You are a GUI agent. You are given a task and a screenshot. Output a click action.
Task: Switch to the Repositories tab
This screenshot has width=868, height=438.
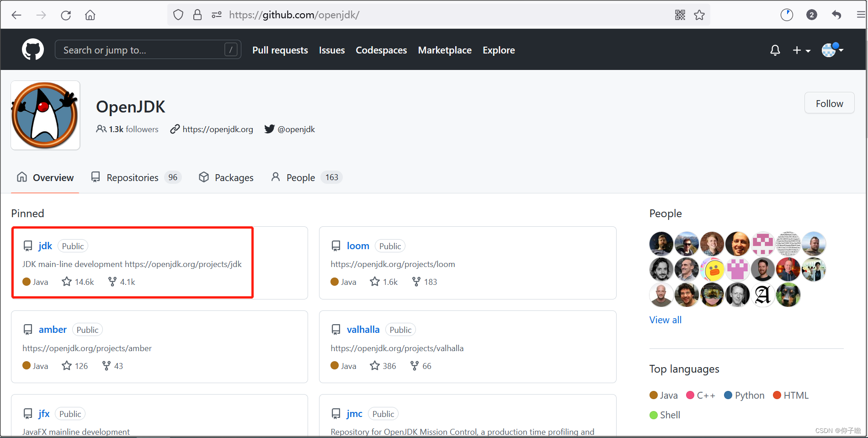136,177
